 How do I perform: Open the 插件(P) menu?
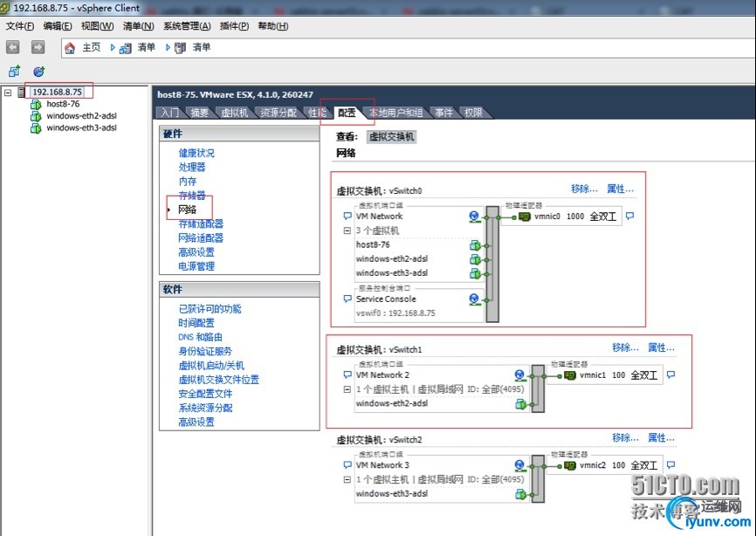point(234,26)
